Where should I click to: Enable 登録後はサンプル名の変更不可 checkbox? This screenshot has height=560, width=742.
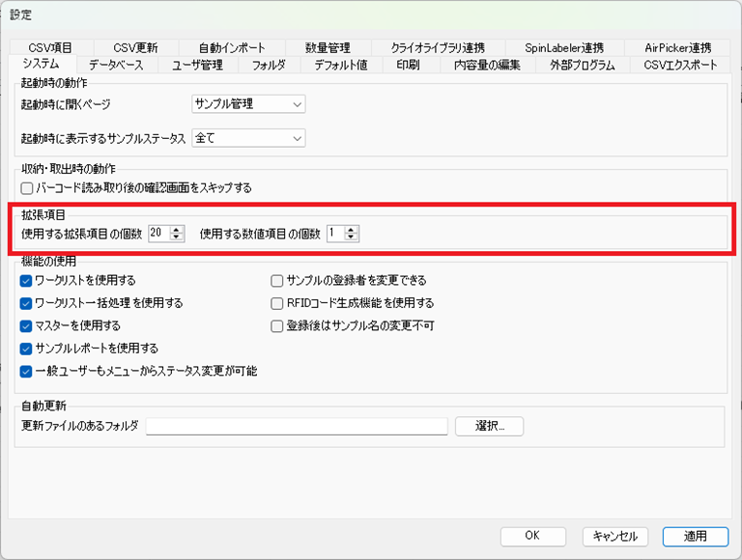tap(277, 326)
